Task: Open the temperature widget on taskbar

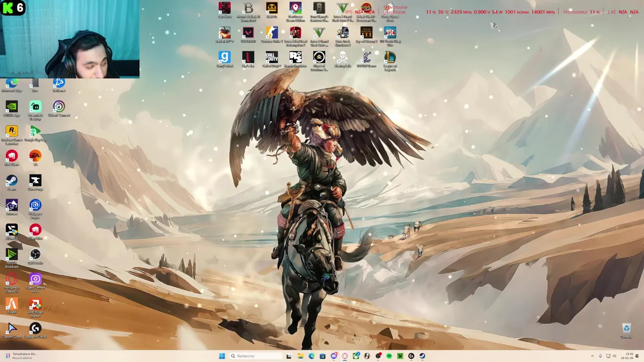Action: pos(21,356)
